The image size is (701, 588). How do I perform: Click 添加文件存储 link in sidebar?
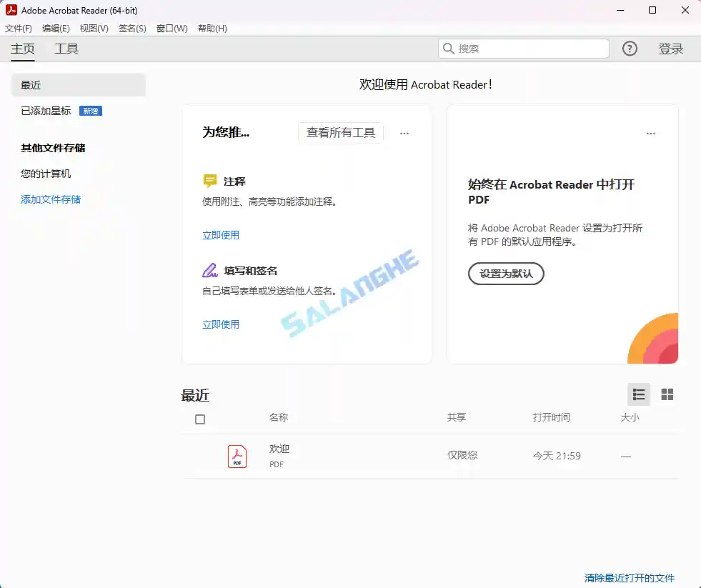point(51,199)
